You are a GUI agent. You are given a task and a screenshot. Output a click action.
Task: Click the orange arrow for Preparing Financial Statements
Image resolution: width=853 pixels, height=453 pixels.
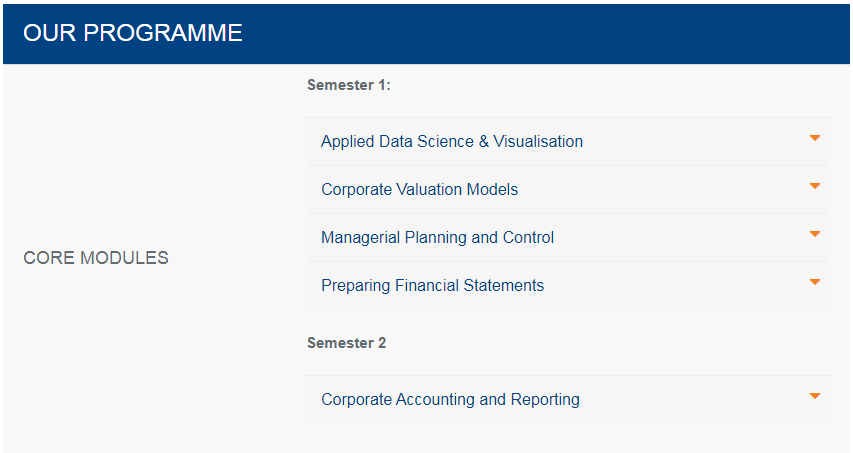pos(815,282)
